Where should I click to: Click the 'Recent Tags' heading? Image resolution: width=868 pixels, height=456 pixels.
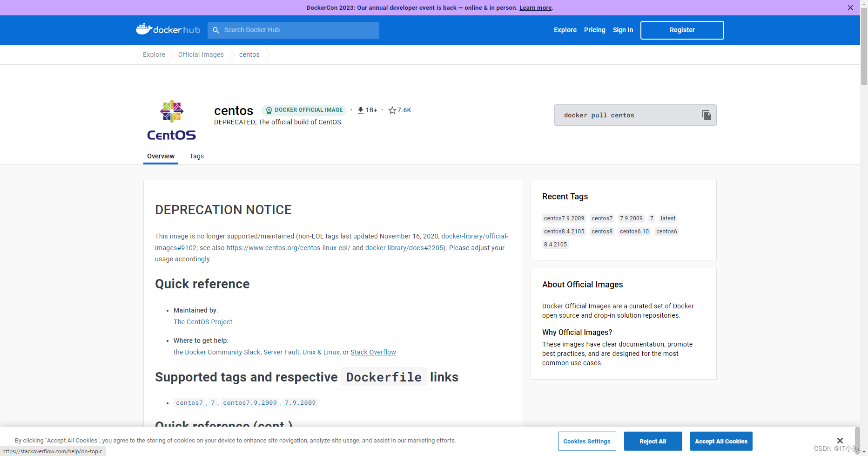565,197
